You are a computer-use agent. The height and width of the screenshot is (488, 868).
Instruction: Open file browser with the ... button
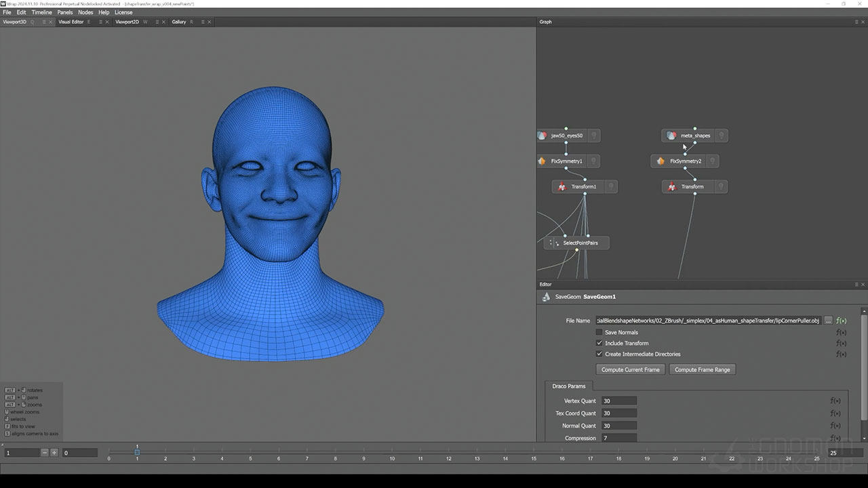[x=828, y=321]
